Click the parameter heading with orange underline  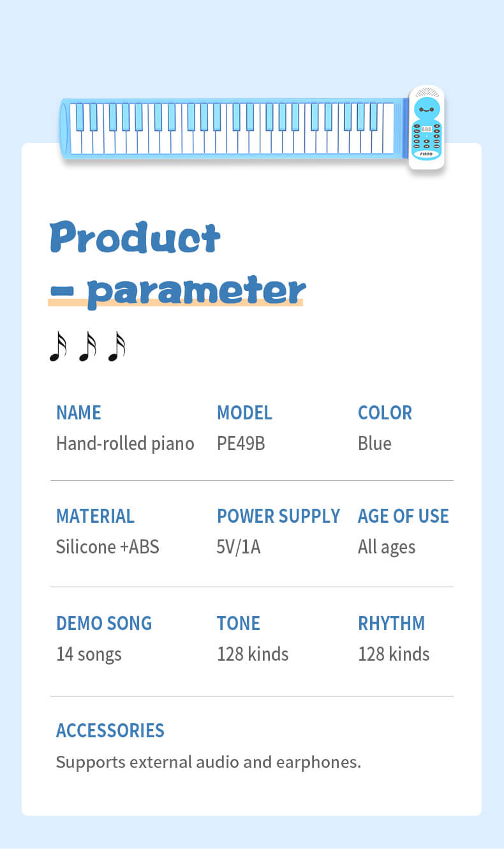[177, 290]
